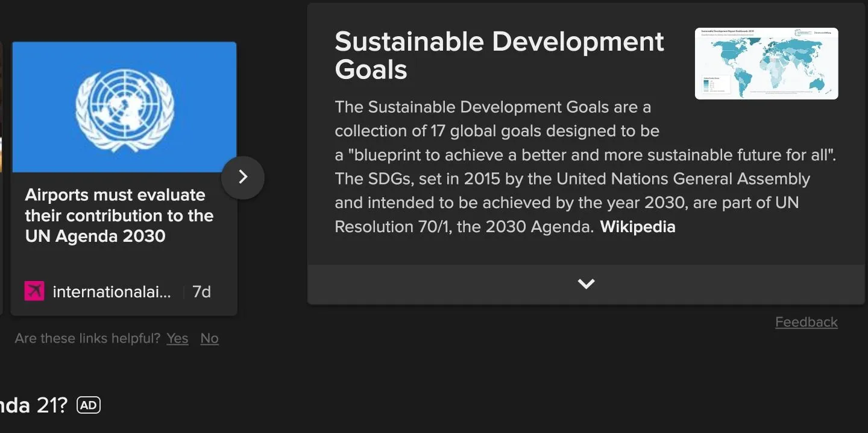Open the Feedback link

pos(806,322)
